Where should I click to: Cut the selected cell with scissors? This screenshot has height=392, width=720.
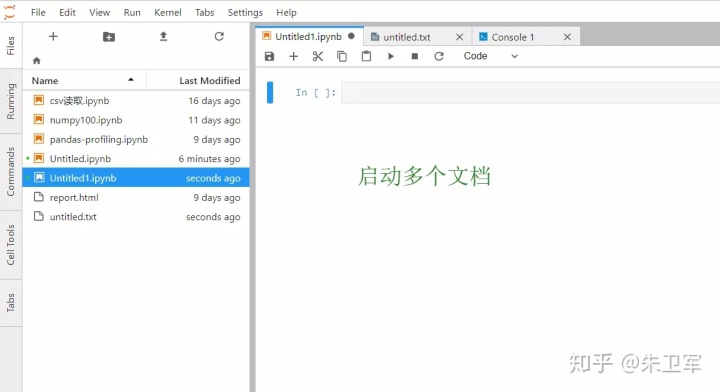318,56
